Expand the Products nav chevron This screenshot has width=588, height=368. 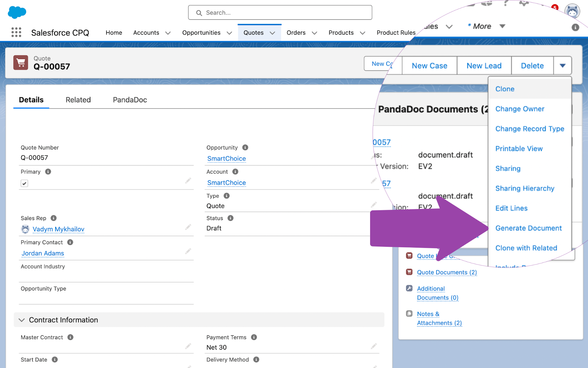coord(362,33)
